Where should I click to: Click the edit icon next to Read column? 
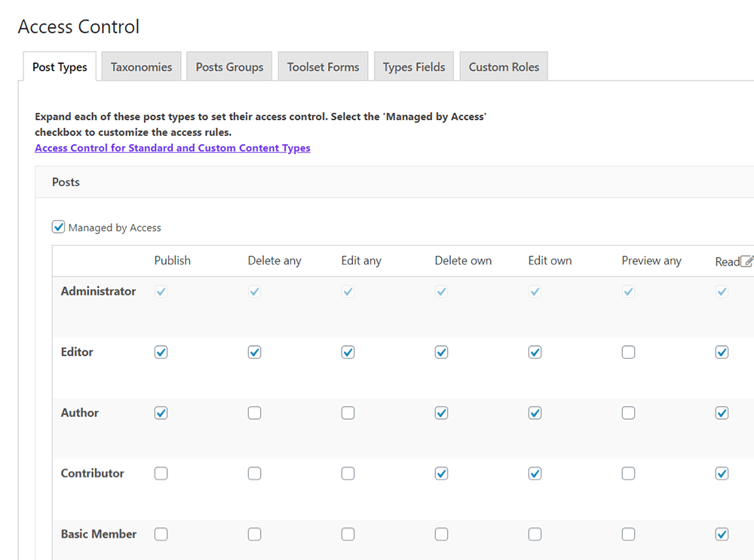click(x=746, y=261)
